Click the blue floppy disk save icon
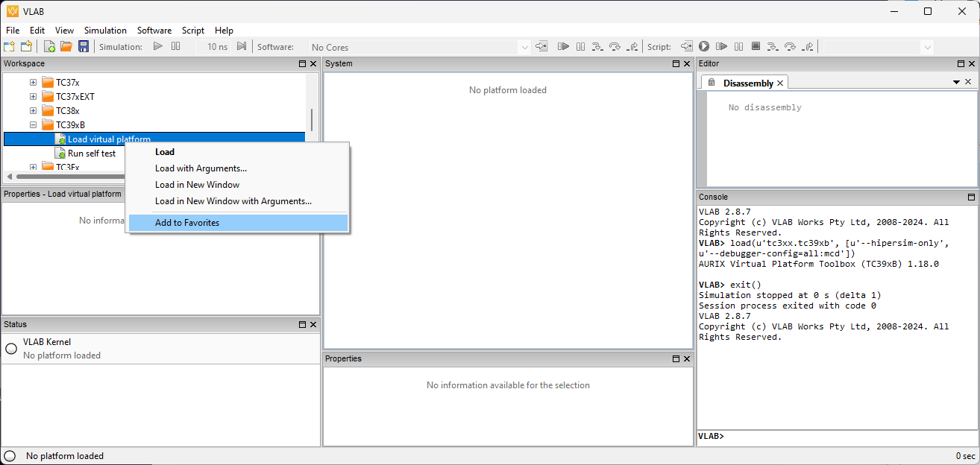 click(84, 46)
